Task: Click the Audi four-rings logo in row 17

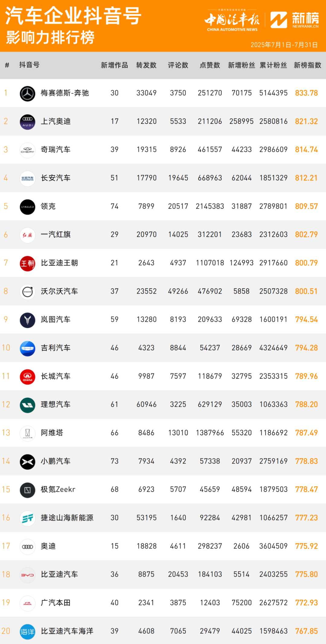Action: click(27, 547)
